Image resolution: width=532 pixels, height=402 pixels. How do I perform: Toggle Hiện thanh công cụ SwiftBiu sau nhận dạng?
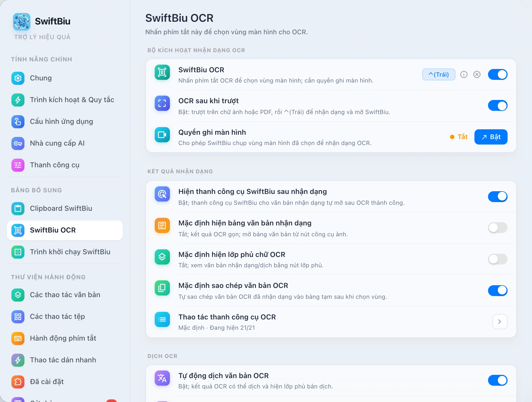[498, 196]
